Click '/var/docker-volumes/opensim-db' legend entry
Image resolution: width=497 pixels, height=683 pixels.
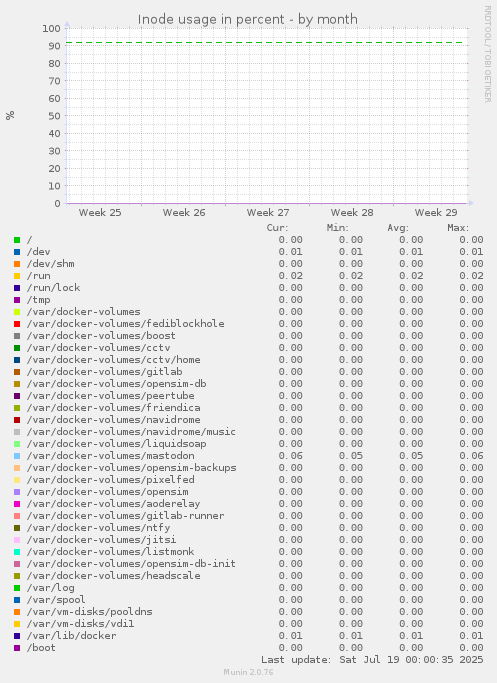click(116, 384)
